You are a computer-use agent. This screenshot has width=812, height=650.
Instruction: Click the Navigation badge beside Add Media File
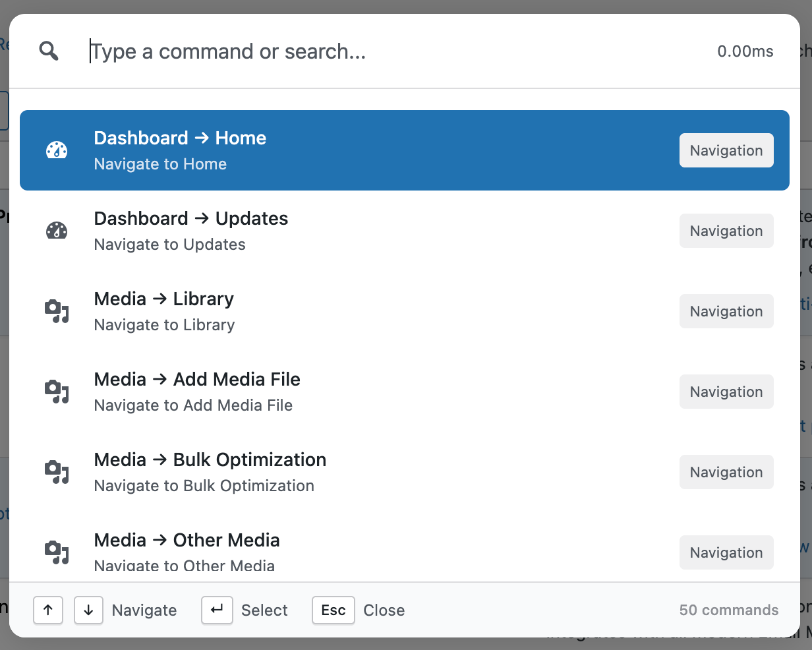726,392
